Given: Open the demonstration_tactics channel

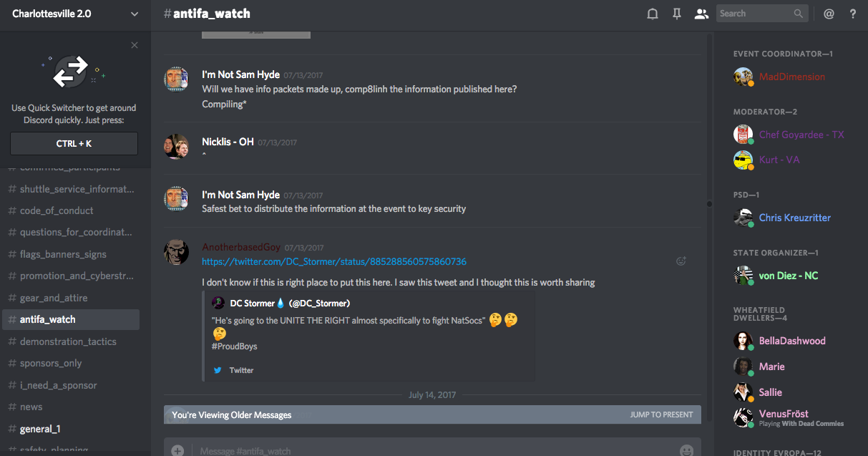Looking at the screenshot, I should [x=68, y=341].
